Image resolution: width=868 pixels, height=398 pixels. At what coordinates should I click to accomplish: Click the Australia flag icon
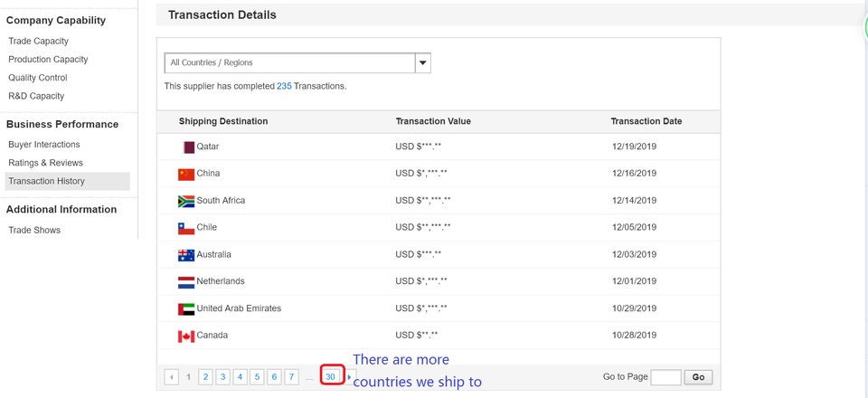pyautogui.click(x=186, y=255)
